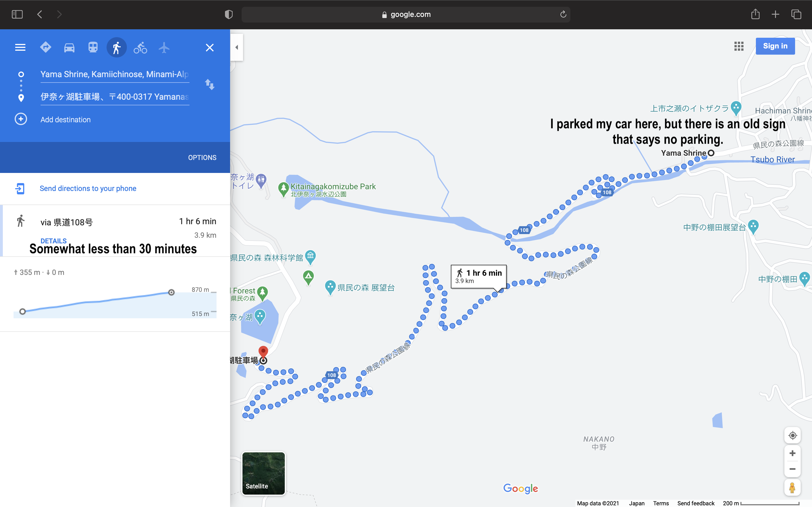The width and height of the screenshot is (812, 507).
Task: Zoom in on the map
Action: pyautogui.click(x=793, y=453)
